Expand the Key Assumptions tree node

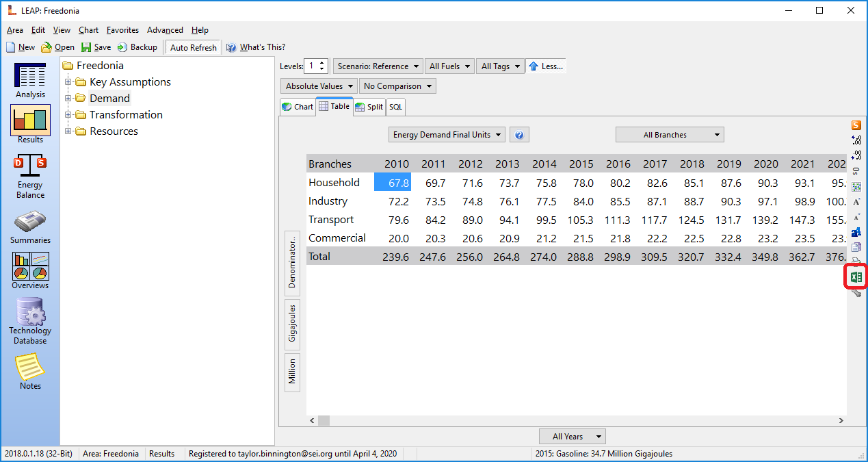68,82
